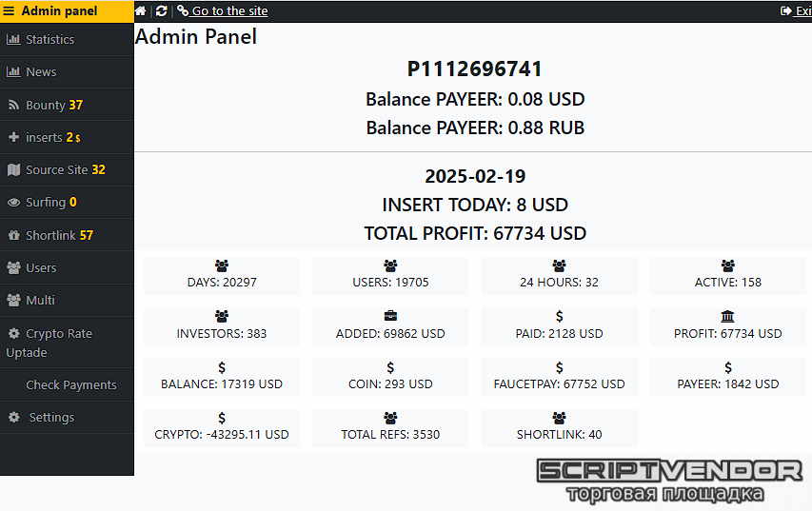The image size is (812, 511).
Task: Click the home icon in top bar
Action: coord(141,11)
